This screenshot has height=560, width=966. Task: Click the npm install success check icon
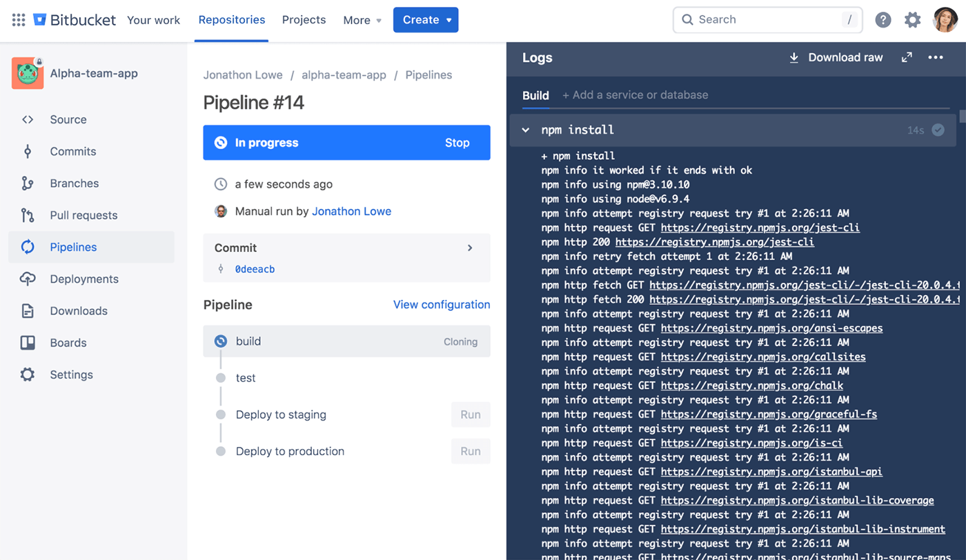tap(938, 130)
